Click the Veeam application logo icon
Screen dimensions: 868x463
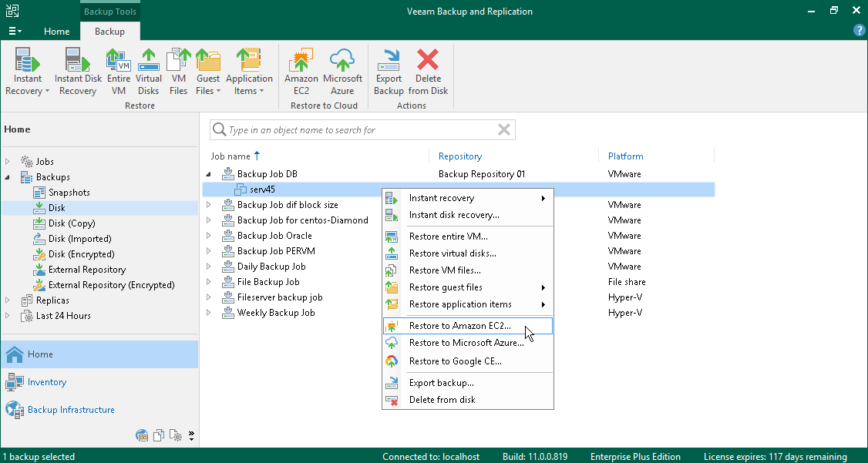tap(12, 11)
